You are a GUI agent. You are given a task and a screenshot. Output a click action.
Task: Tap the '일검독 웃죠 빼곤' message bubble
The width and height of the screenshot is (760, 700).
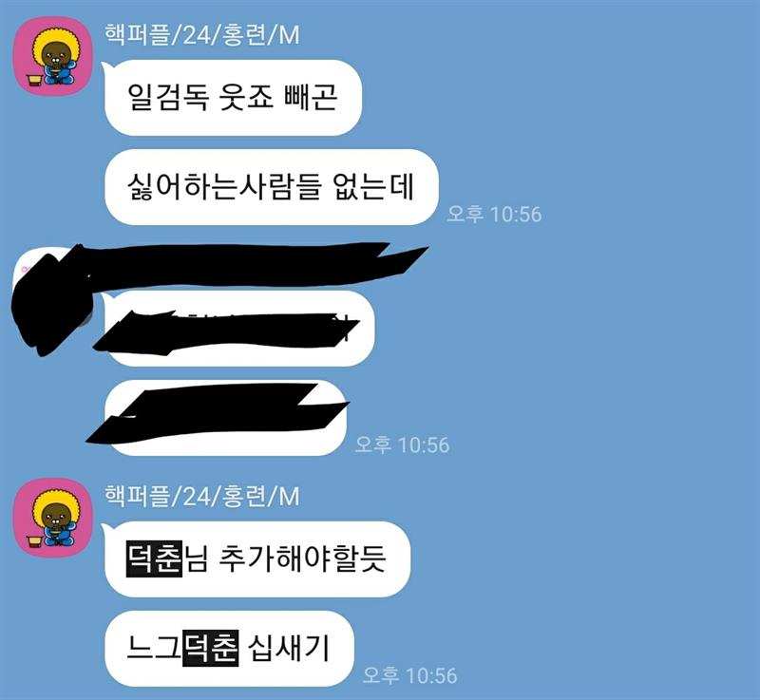[233, 98]
